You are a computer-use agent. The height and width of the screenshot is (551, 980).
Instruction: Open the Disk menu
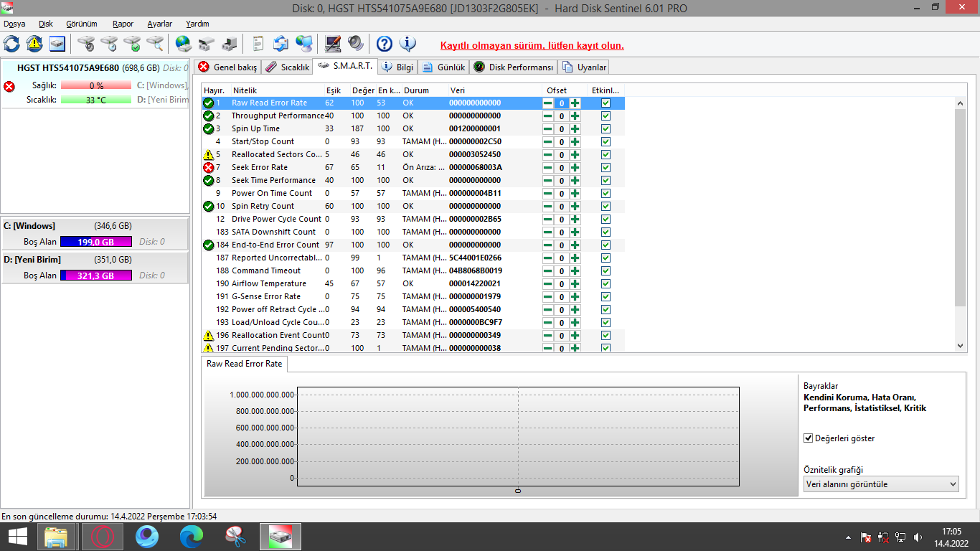pyautogui.click(x=46, y=24)
